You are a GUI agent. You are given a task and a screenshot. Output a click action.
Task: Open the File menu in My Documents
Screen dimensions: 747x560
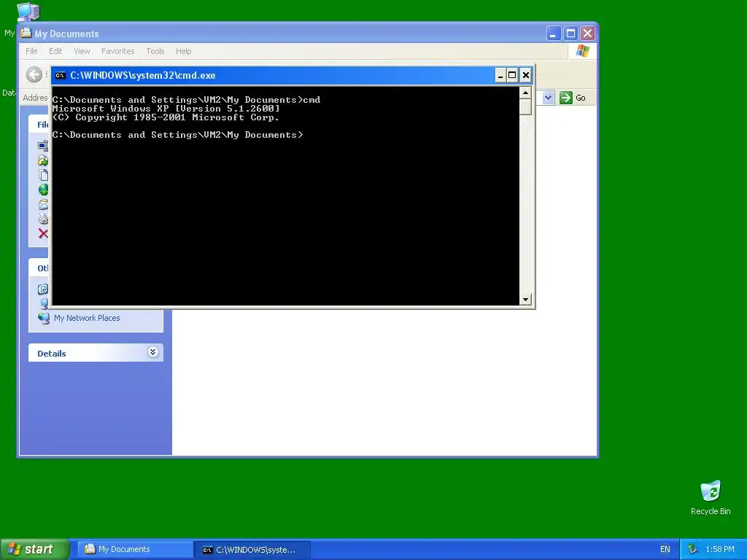click(31, 51)
